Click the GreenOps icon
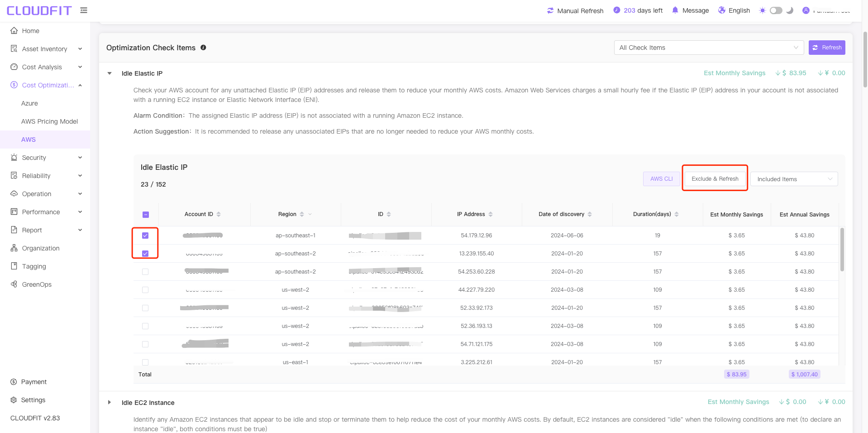Image resolution: width=868 pixels, height=433 pixels. point(14,284)
